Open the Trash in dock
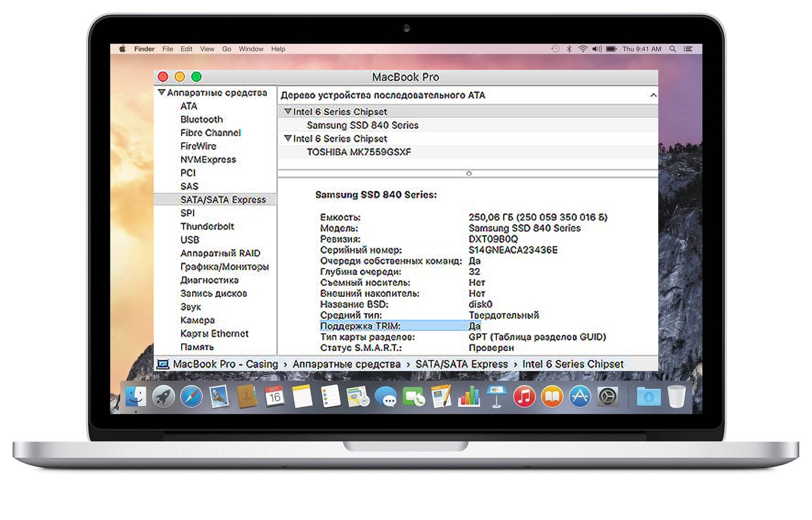The image size is (812, 520). coord(677,397)
